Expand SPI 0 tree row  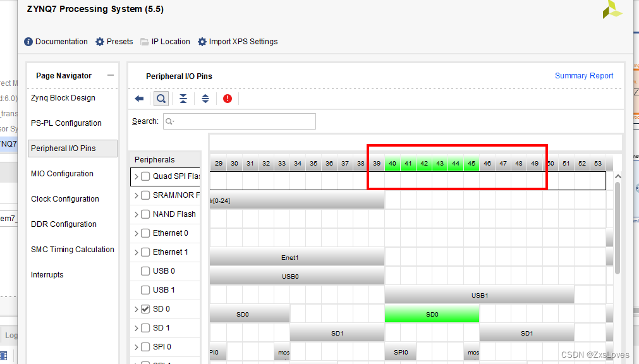[136, 348]
